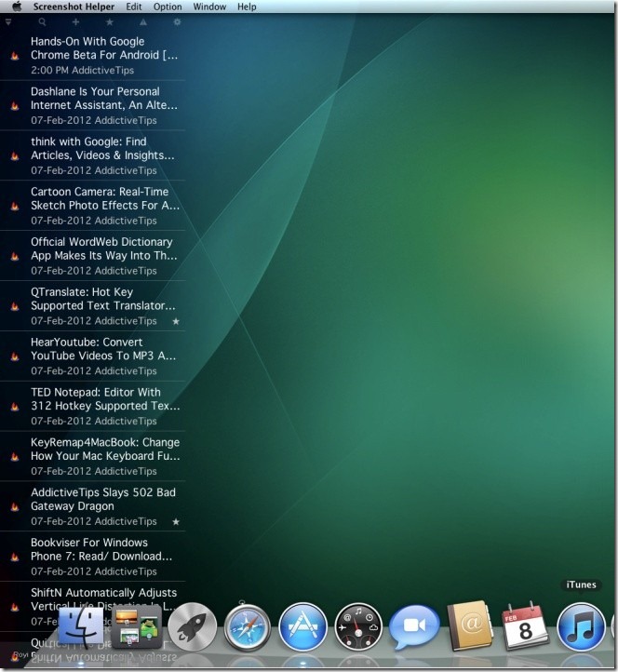This screenshot has width=618, height=672.
Task: Open the ShiftN Automatically Adjusts article
Action: click(92, 607)
